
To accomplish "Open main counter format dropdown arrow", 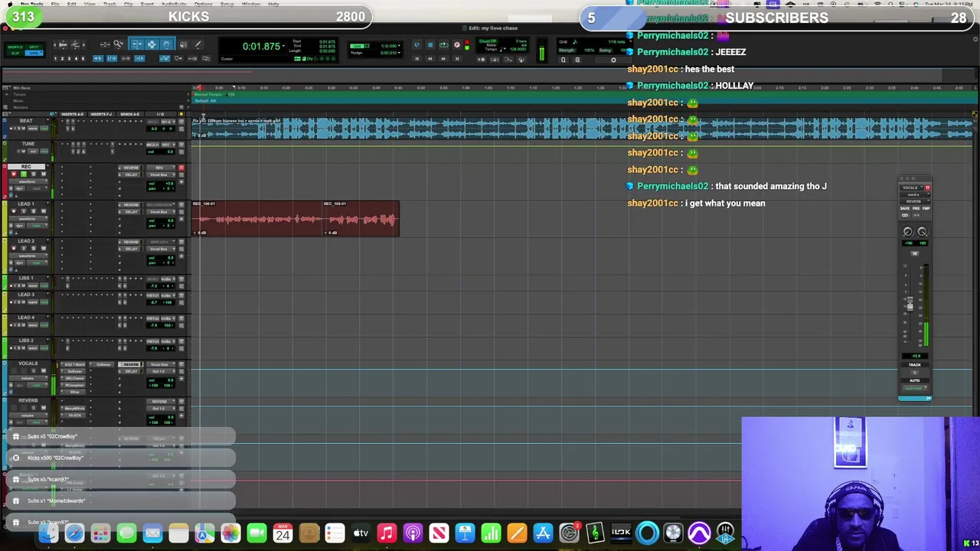I will point(283,46).
